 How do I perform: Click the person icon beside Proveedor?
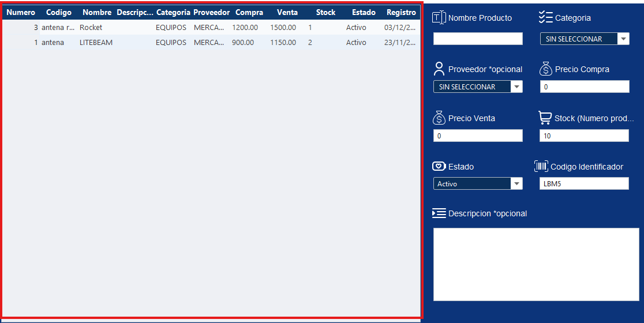(439, 69)
